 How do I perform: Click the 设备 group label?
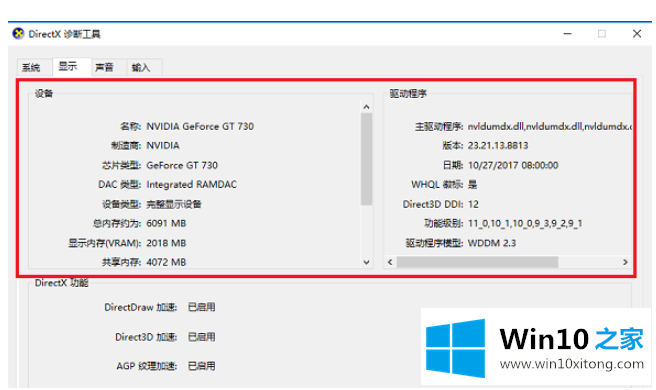pyautogui.click(x=44, y=94)
